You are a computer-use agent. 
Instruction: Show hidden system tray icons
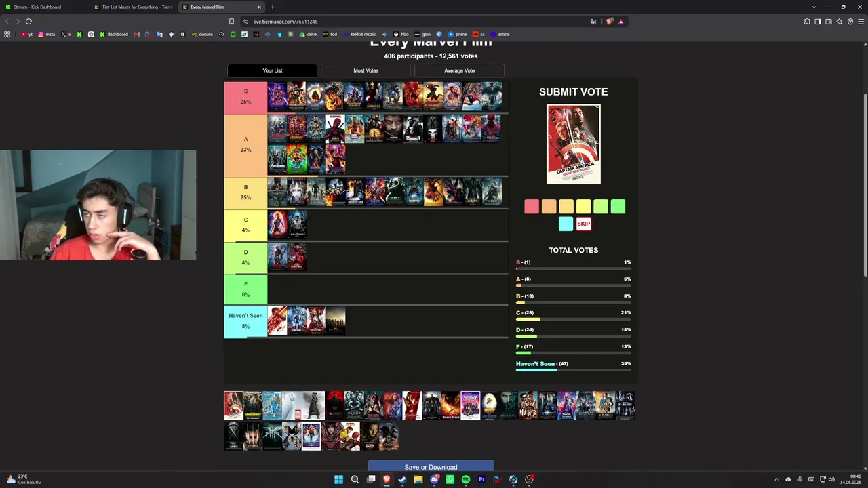point(777,480)
